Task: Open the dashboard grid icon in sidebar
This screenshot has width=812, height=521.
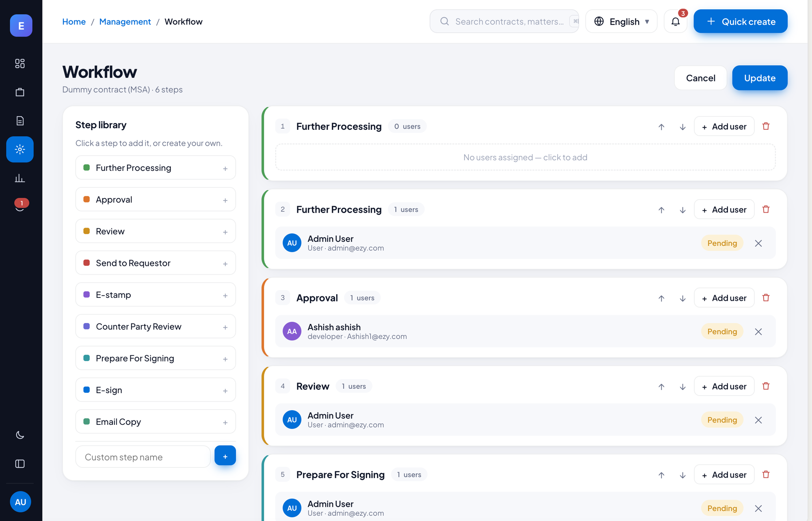Action: pyautogui.click(x=20, y=63)
